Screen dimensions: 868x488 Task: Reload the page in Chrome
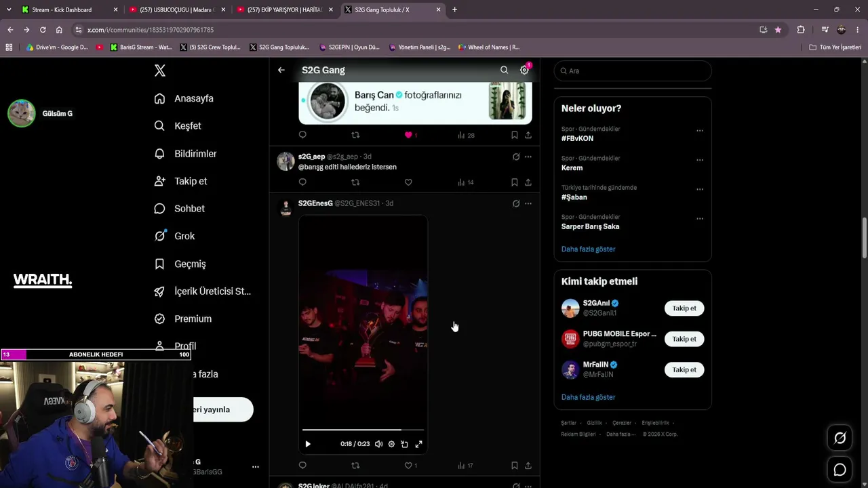coord(43,30)
